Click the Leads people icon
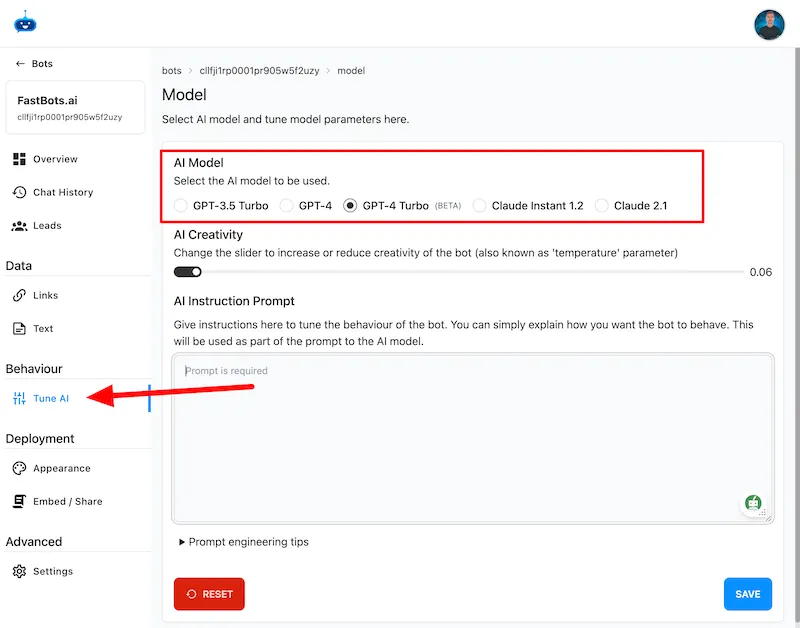The width and height of the screenshot is (800, 628). pos(19,226)
